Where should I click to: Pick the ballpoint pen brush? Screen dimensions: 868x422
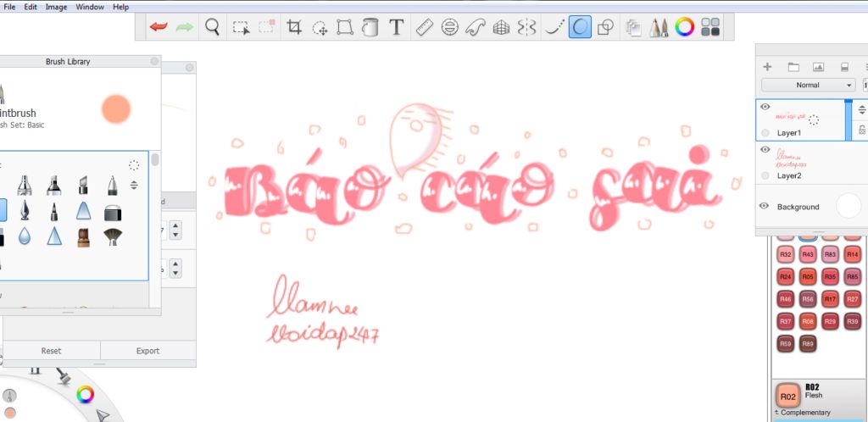coord(113,186)
